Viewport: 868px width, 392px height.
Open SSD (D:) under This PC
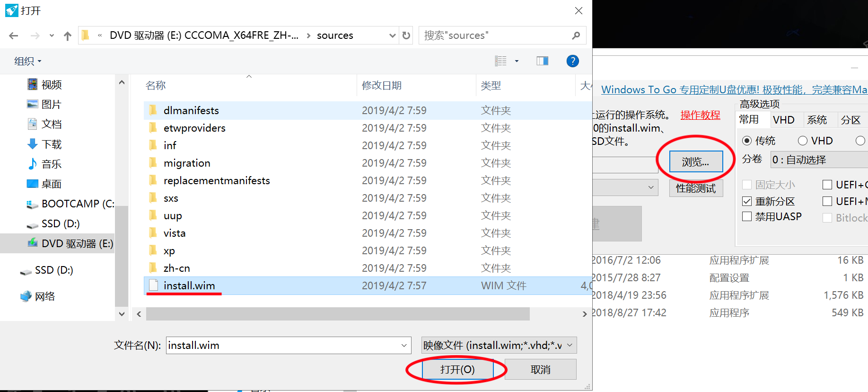[x=61, y=223]
